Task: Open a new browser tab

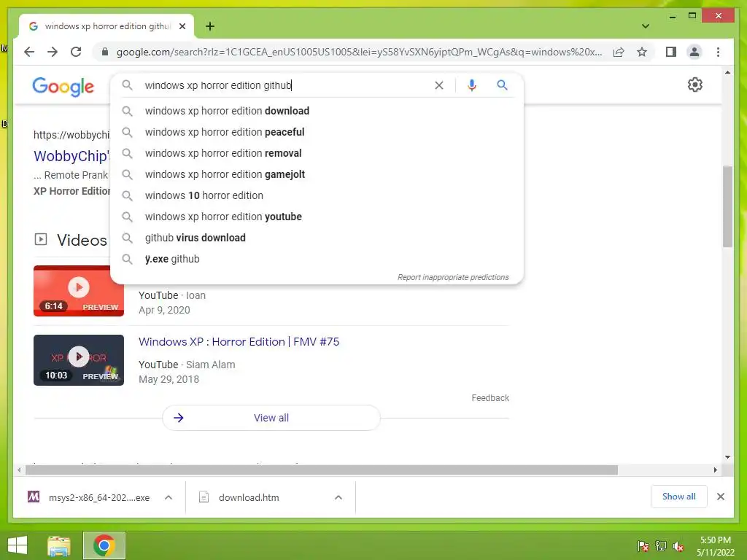Action: click(209, 26)
